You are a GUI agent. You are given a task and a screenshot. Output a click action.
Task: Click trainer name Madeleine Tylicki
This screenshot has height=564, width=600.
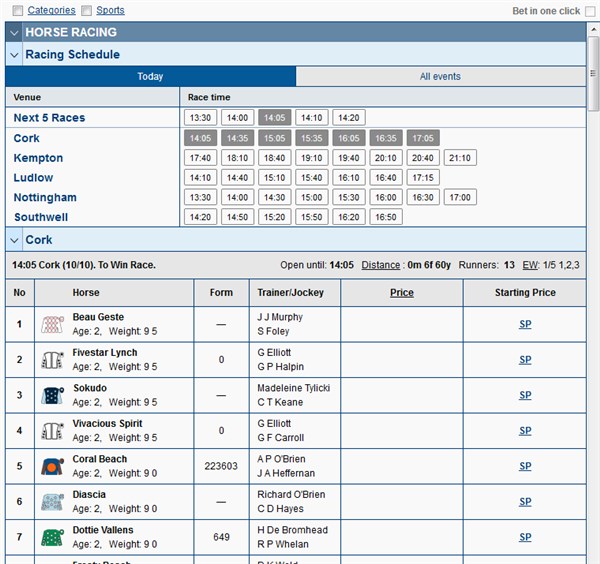[x=293, y=388]
